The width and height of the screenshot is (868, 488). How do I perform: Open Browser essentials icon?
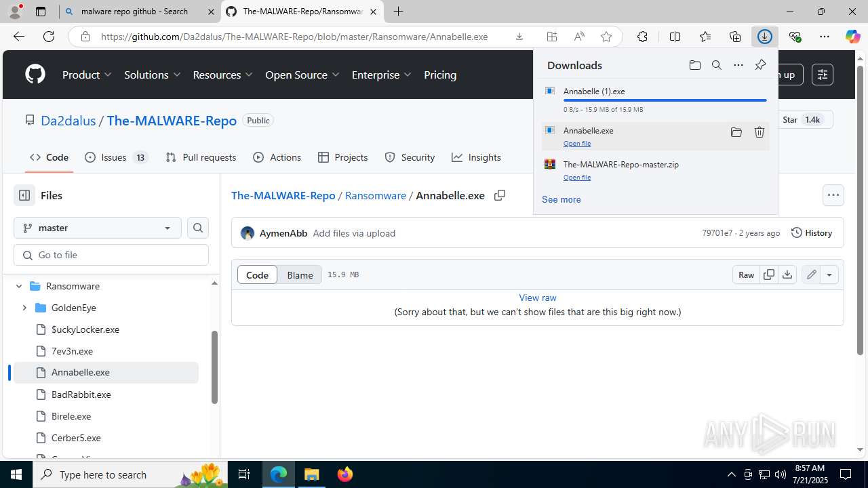795,37
